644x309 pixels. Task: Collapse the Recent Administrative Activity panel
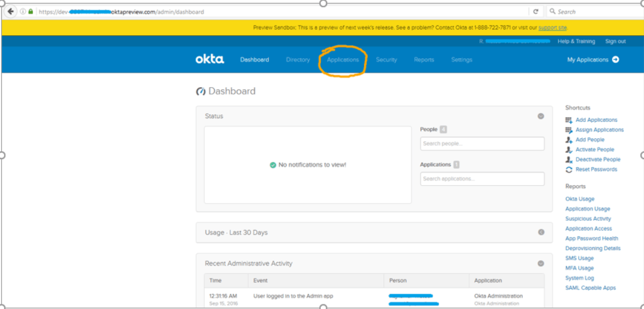(x=541, y=263)
